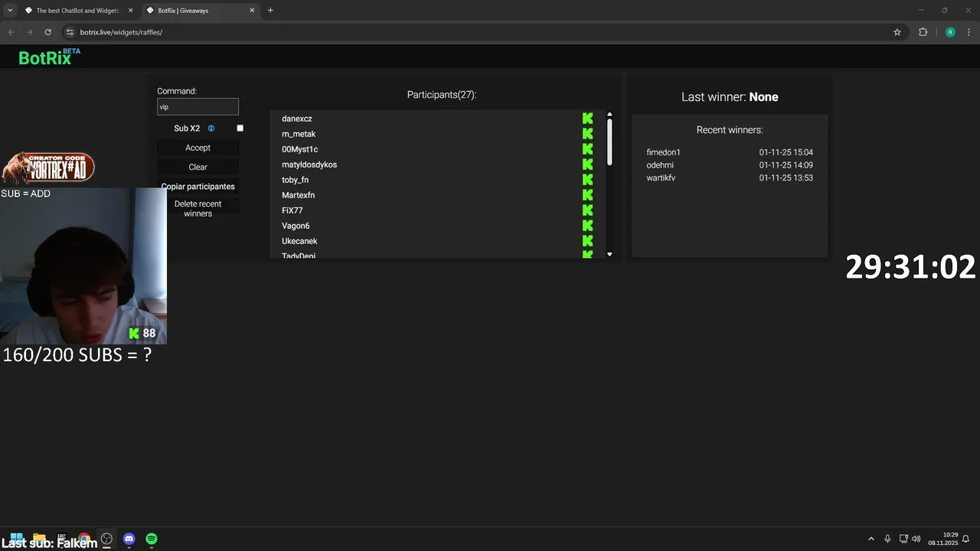This screenshot has width=980, height=551.
Task: Click the microphone icon in system tray
Action: (x=887, y=539)
